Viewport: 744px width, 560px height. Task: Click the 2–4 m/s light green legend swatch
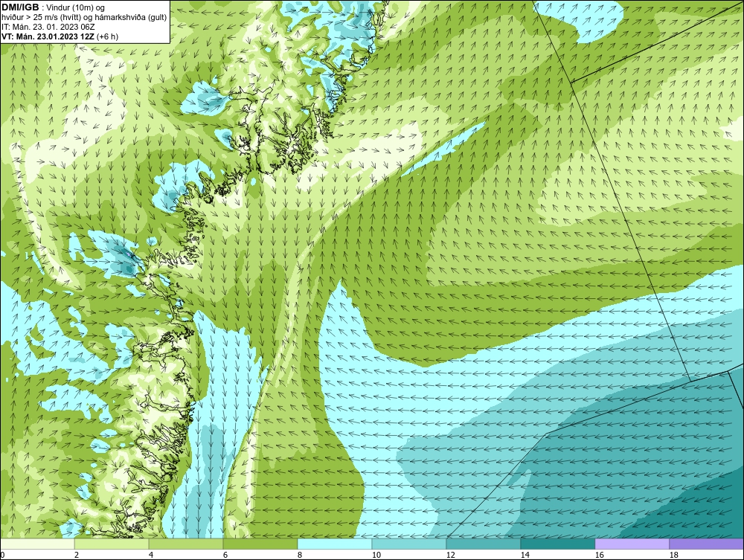112,544
